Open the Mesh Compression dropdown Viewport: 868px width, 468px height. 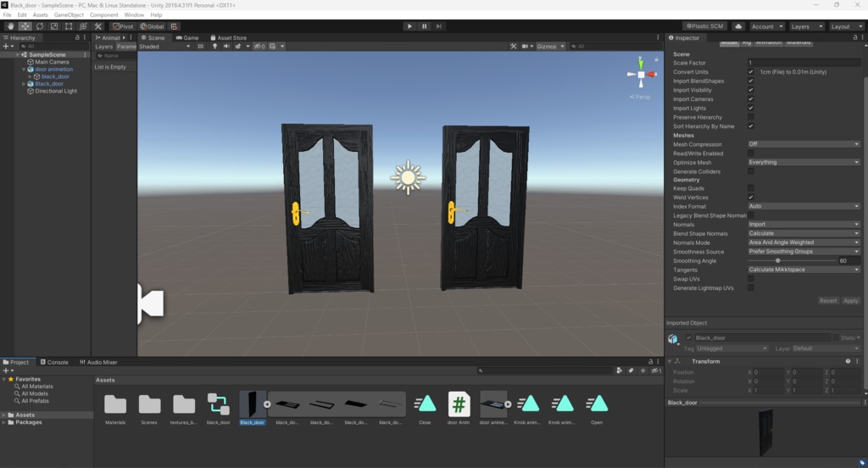804,144
